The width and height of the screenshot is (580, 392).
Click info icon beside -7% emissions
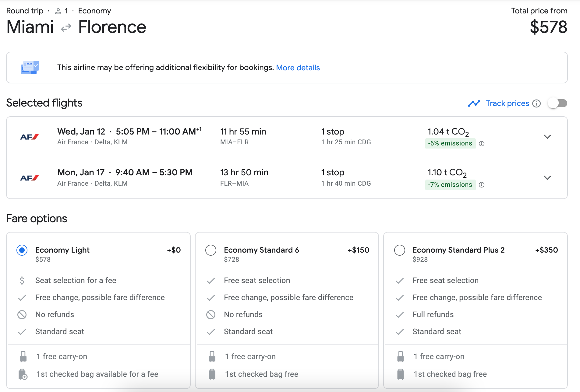(482, 185)
